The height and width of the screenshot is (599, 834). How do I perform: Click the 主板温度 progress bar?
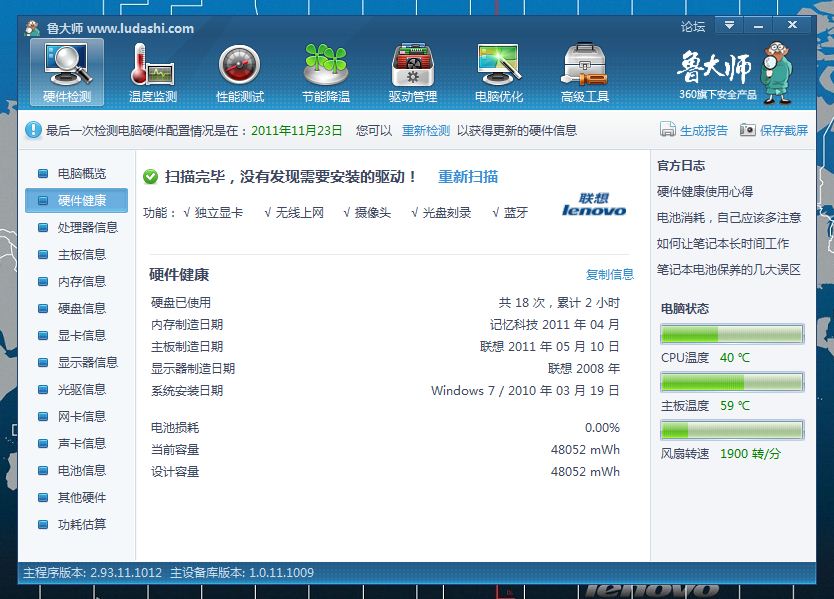pyautogui.click(x=732, y=382)
